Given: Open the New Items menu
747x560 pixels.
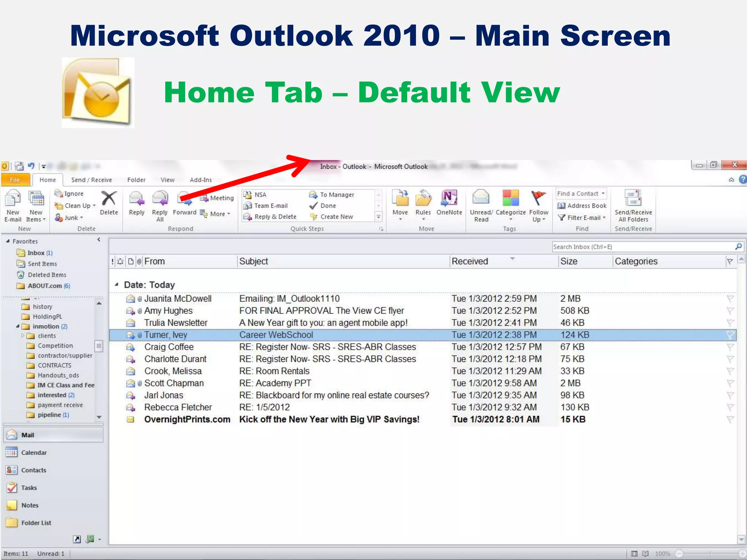Looking at the screenshot, I should click(x=36, y=206).
